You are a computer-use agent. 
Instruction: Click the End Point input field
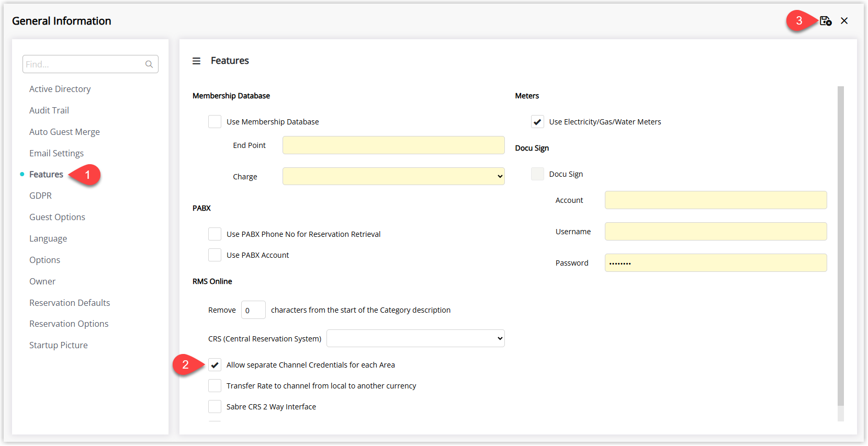(x=393, y=145)
